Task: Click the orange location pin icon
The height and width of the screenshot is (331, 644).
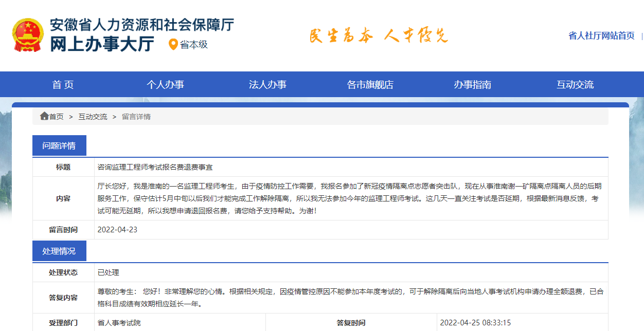Action: 173,45
